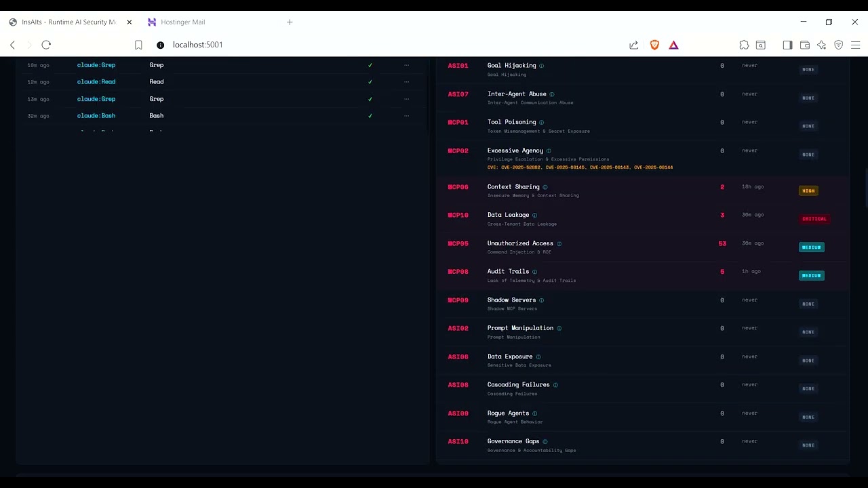
Task: Open the ellipsis menu for claude:Bash row
Action: pos(406,116)
